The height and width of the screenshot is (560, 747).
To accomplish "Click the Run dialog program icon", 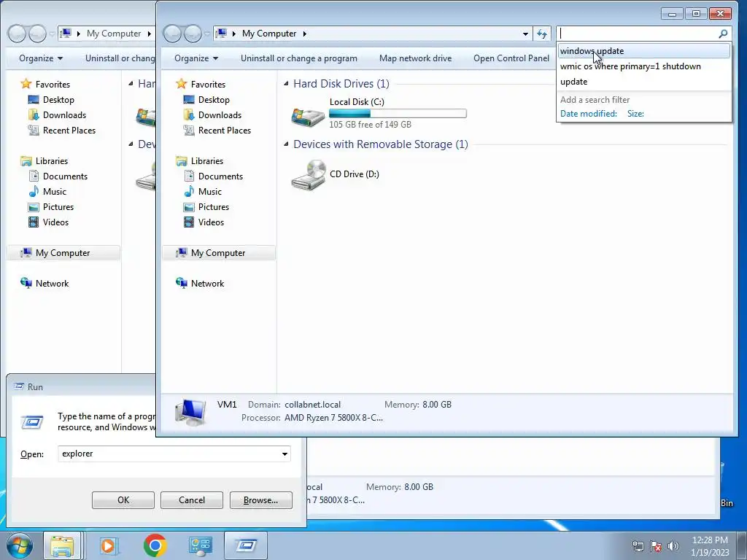I will 32,422.
